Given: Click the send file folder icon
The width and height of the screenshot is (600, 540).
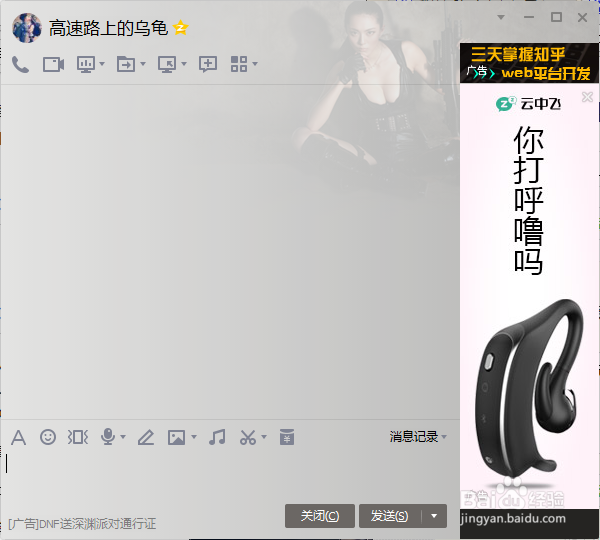Looking at the screenshot, I should (x=126, y=64).
